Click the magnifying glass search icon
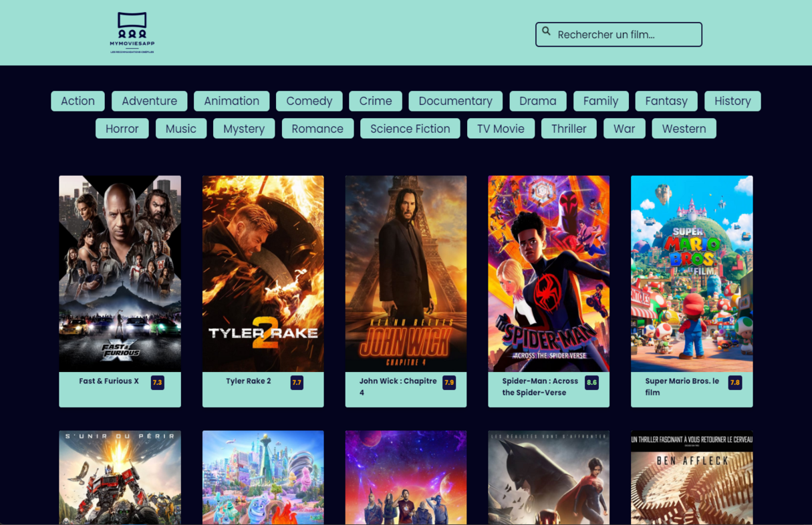This screenshot has width=812, height=525. pyautogui.click(x=546, y=31)
